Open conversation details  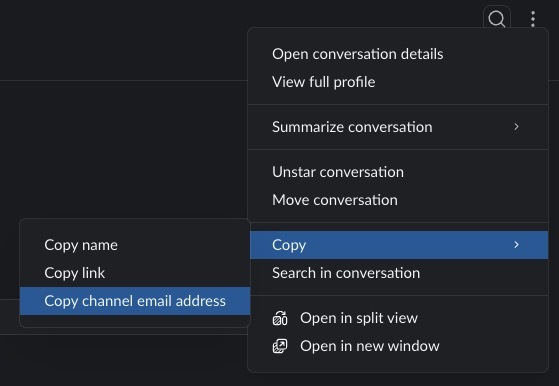(398, 54)
